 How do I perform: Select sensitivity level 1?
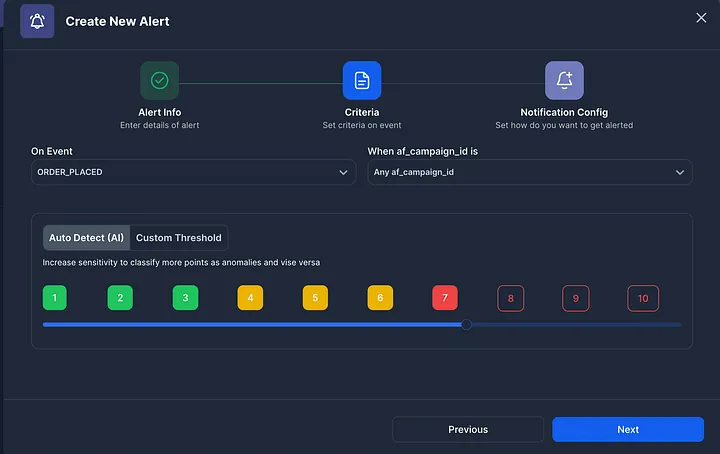coord(55,298)
